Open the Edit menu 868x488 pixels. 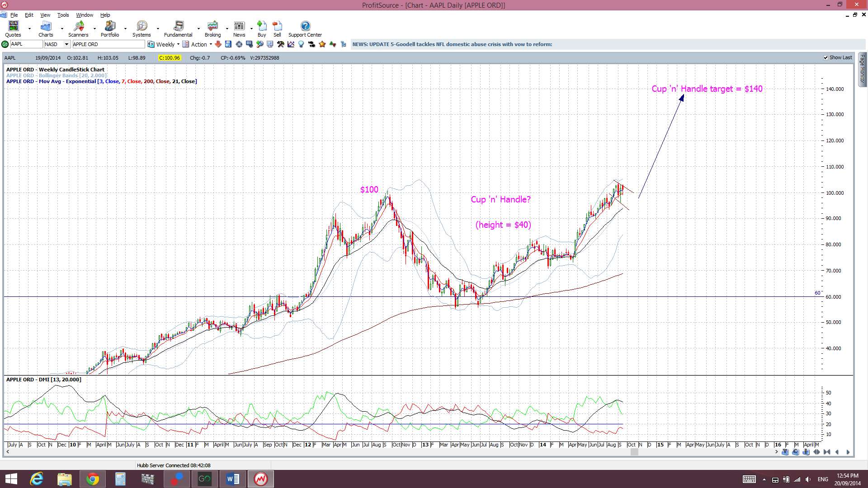tap(29, 15)
